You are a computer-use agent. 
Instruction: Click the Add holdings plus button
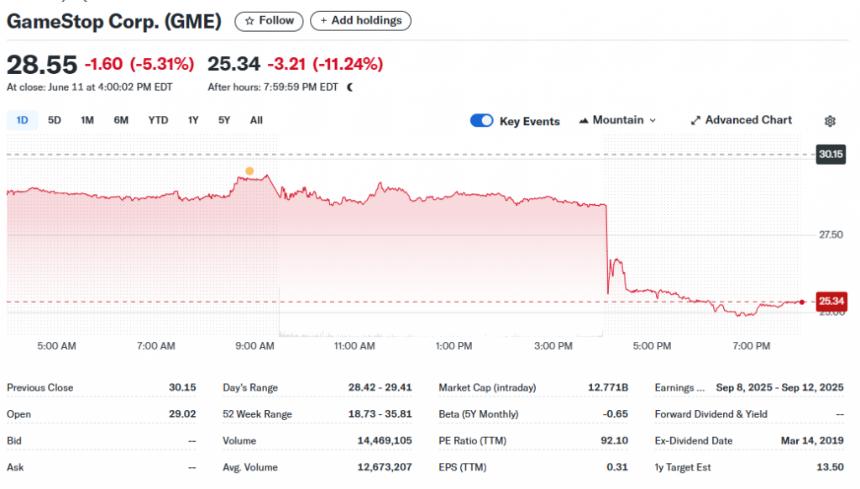[360, 20]
